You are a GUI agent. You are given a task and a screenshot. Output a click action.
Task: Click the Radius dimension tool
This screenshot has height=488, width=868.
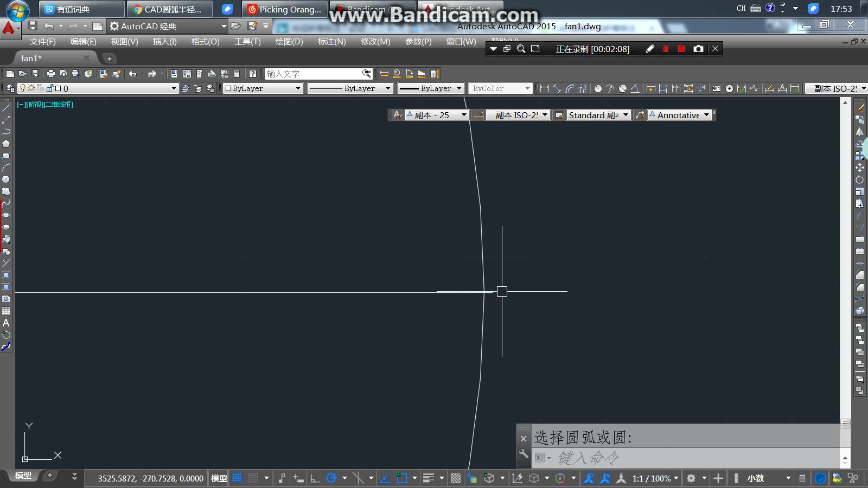598,88
